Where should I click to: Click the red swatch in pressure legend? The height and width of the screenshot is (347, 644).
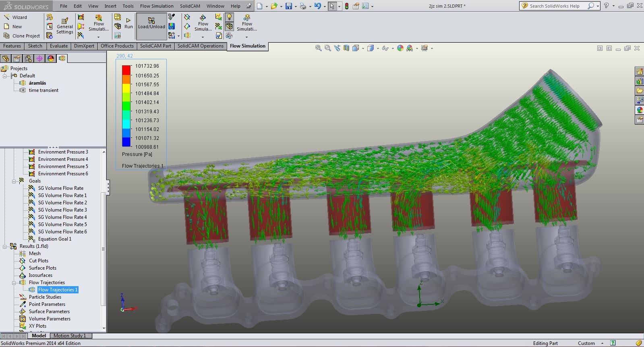click(126, 70)
